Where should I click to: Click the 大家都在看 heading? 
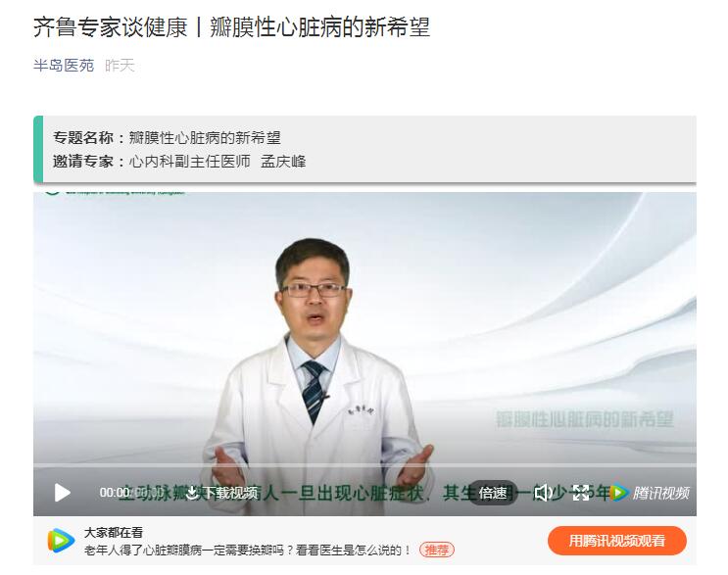(114, 532)
